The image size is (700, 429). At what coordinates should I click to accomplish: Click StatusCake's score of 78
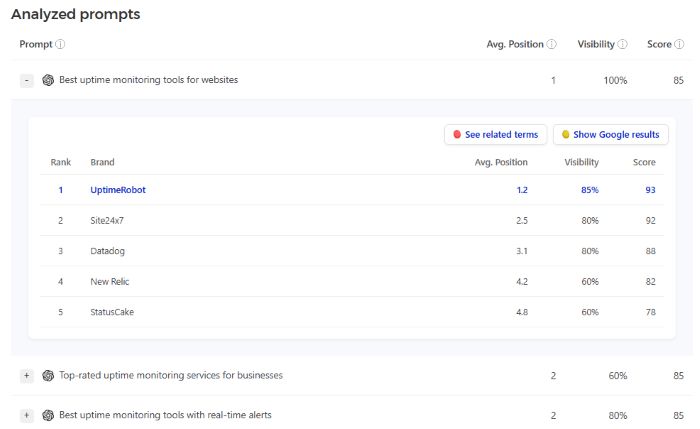coord(650,312)
